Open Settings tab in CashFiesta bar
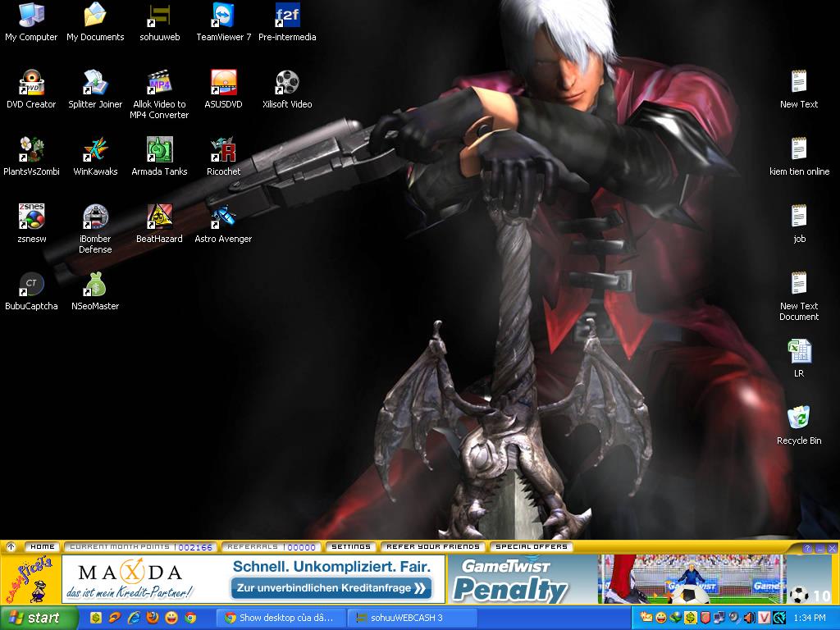This screenshot has height=630, width=840. point(351,547)
